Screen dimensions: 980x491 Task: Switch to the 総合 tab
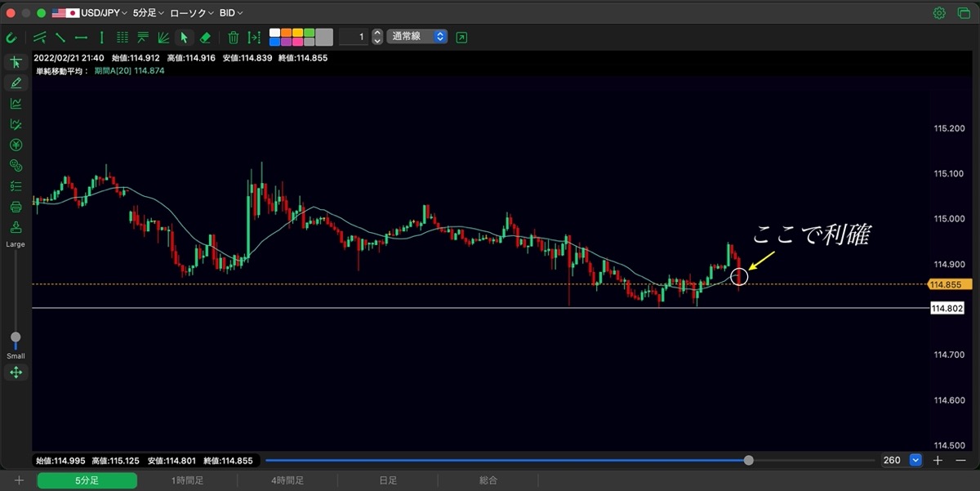pos(488,481)
